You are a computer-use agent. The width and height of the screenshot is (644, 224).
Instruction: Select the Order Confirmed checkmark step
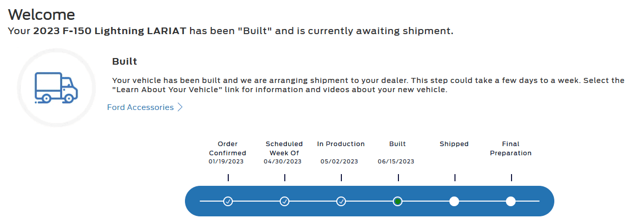click(228, 201)
